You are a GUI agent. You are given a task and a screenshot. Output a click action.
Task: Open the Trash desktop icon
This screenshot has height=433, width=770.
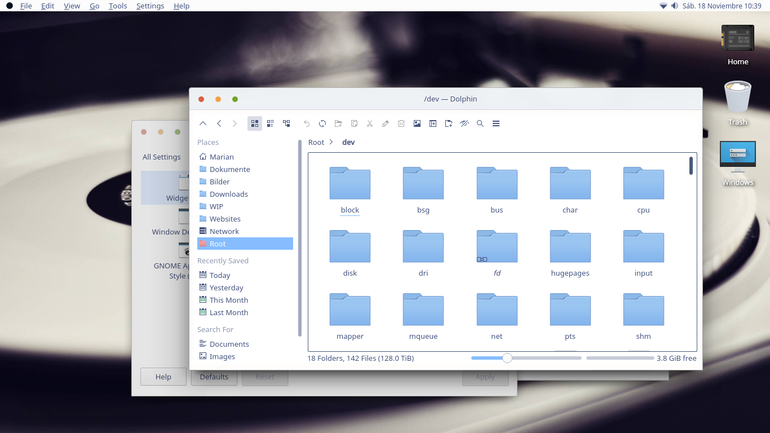[738, 103]
